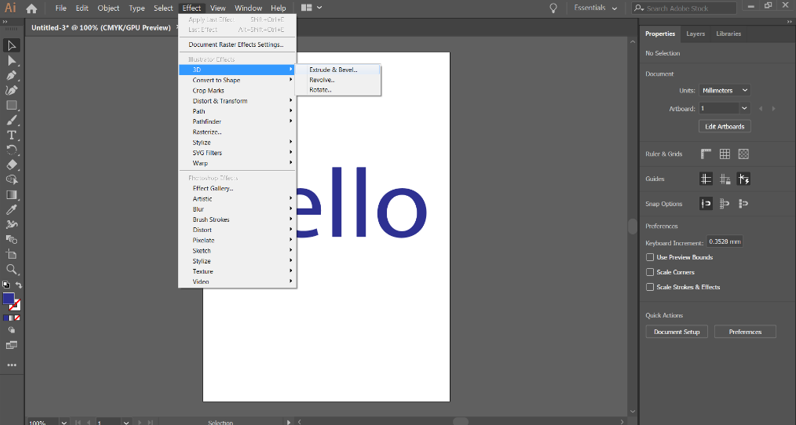This screenshot has width=796, height=425.
Task: Expand the Pathfinder submenu
Action: [237, 122]
